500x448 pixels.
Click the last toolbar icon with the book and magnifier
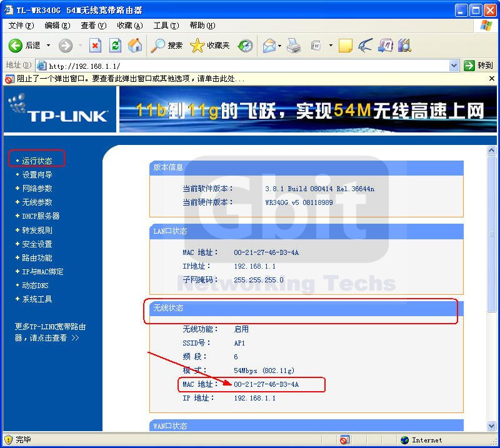coord(405,46)
